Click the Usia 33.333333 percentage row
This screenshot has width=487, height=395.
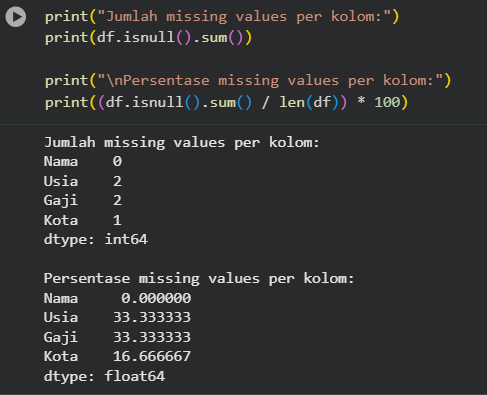pos(117,317)
